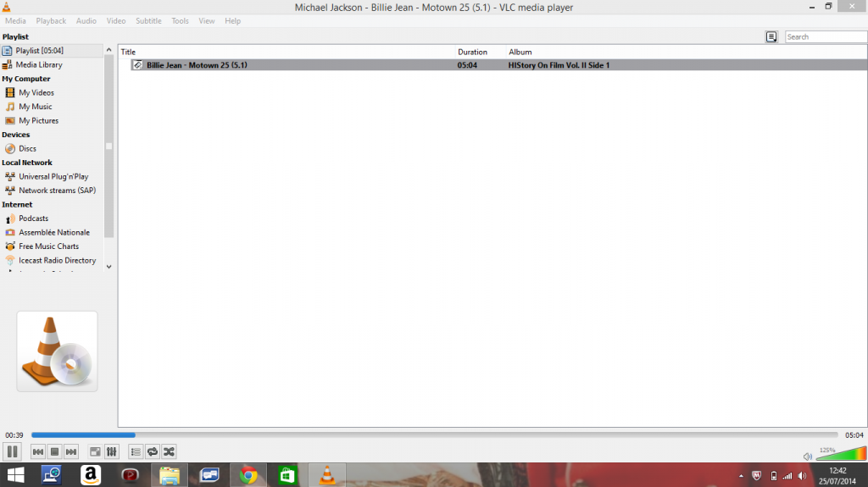Stop playback with the stop button

point(54,451)
